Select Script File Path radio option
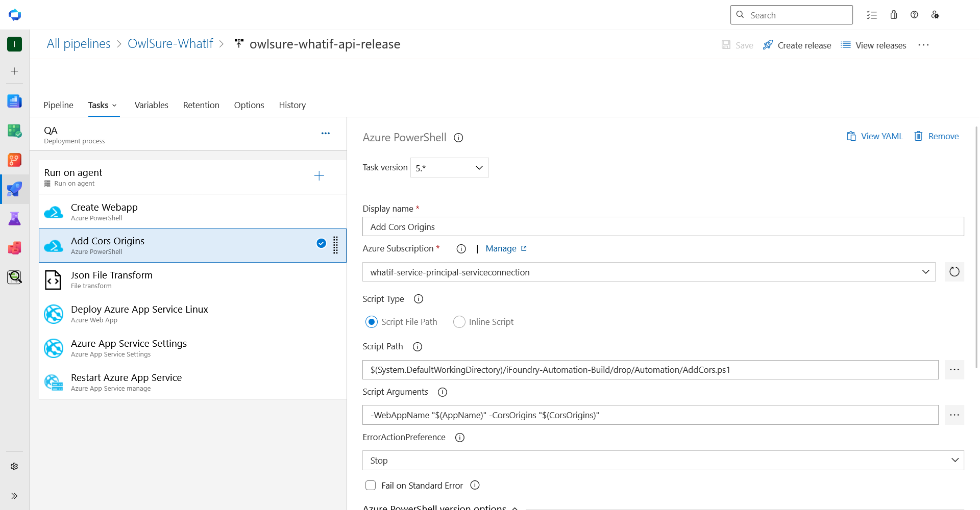Screen dimensions: 980x510 pyautogui.click(x=372, y=322)
